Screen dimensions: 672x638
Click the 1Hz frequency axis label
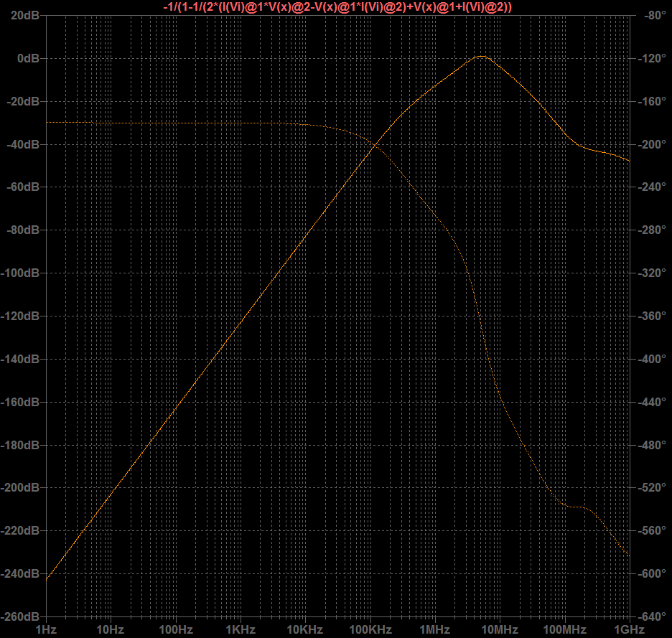pos(46,629)
